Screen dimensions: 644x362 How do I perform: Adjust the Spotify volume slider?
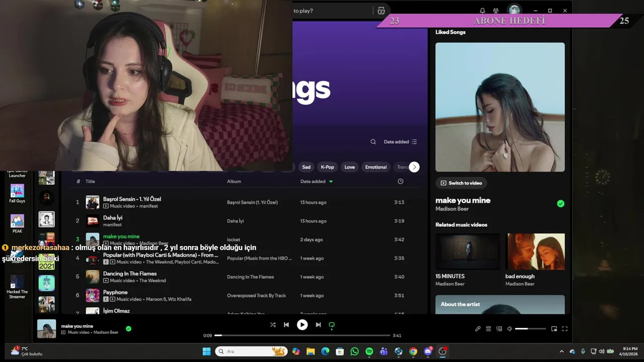[x=530, y=329]
